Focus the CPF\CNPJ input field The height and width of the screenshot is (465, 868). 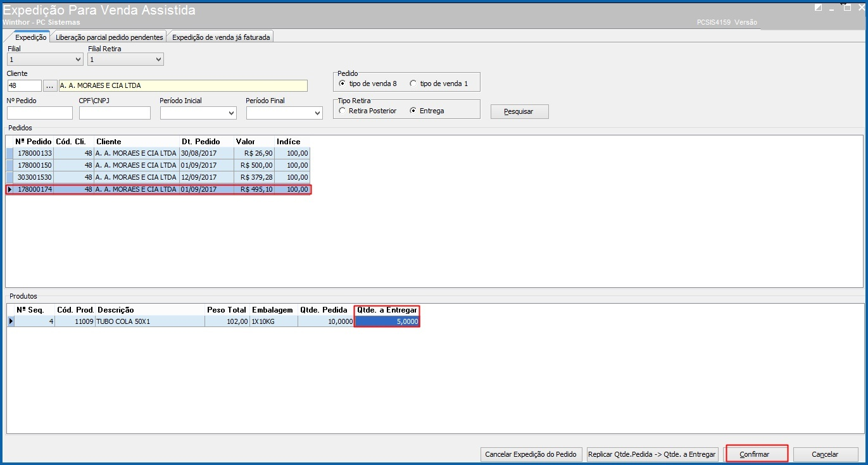tap(115, 113)
